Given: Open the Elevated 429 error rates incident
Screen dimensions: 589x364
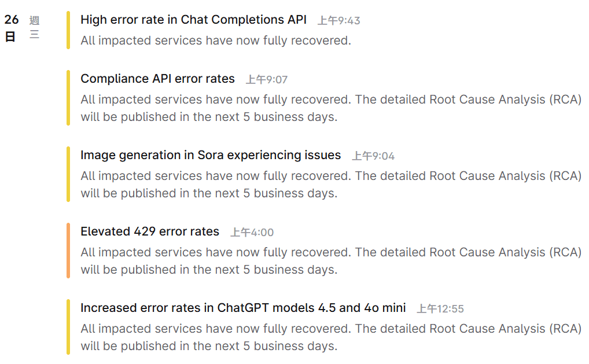Looking at the screenshot, I should click(150, 231).
